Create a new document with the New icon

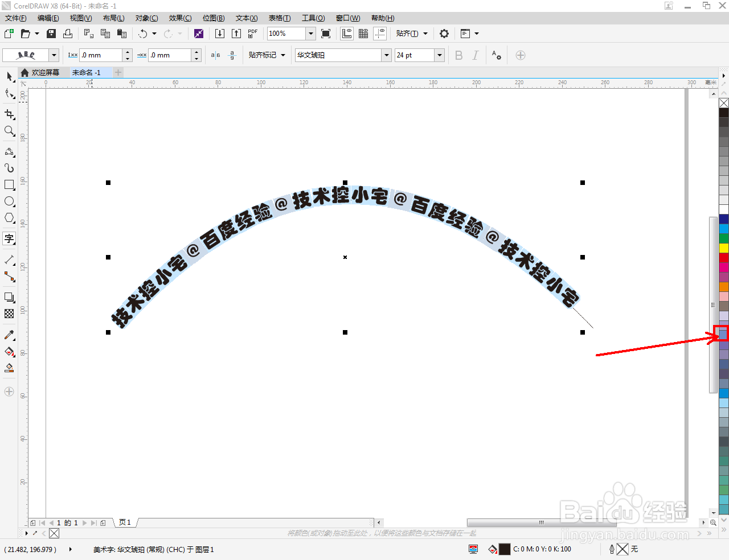pyautogui.click(x=9, y=34)
